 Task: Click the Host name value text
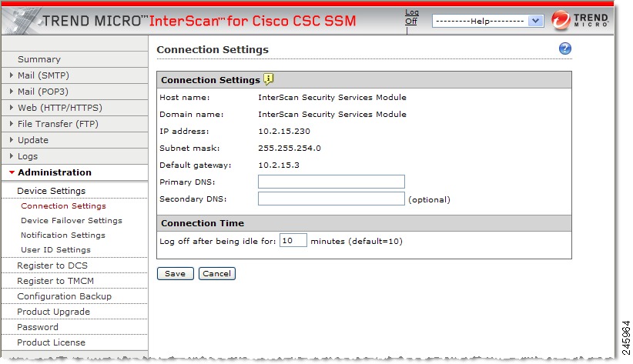(332, 97)
